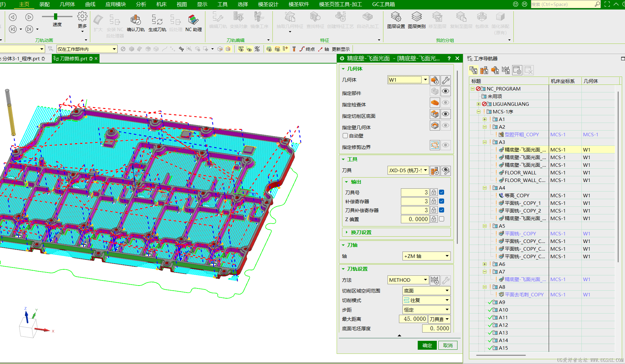The image size is (625, 364).
Task: Expand the A6 tree node
Action: (x=484, y=264)
